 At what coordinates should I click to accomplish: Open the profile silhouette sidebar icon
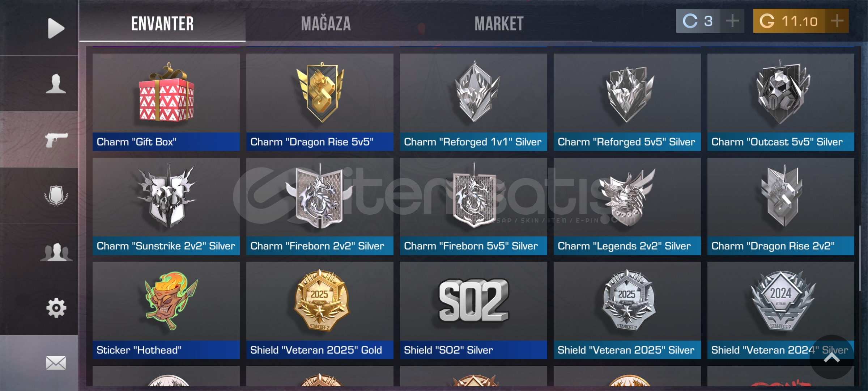click(x=56, y=84)
